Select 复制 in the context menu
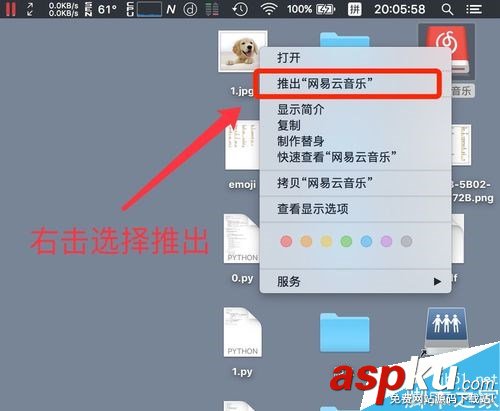 pos(355,125)
